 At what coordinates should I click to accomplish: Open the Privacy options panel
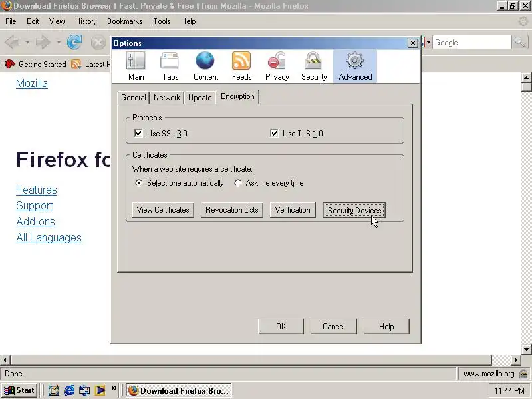[277, 66]
